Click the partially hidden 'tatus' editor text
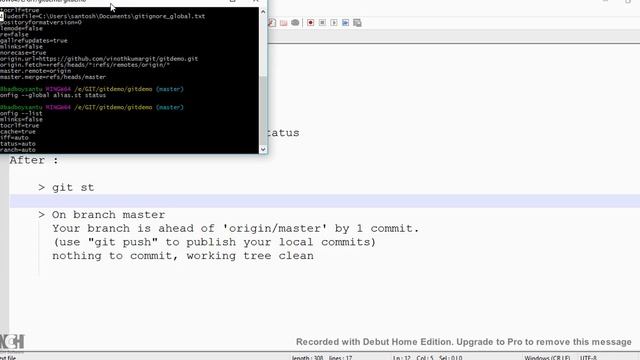Image resolution: width=640 pixels, height=360 pixels. [284, 133]
